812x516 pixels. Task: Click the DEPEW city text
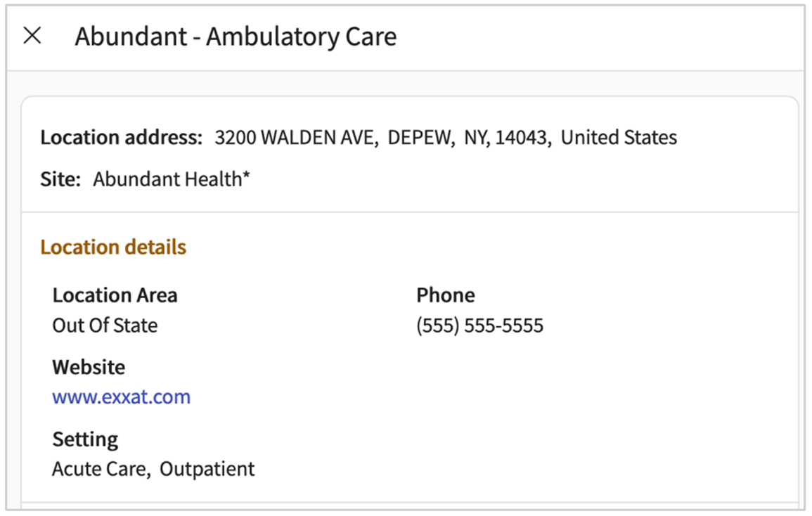(421, 137)
